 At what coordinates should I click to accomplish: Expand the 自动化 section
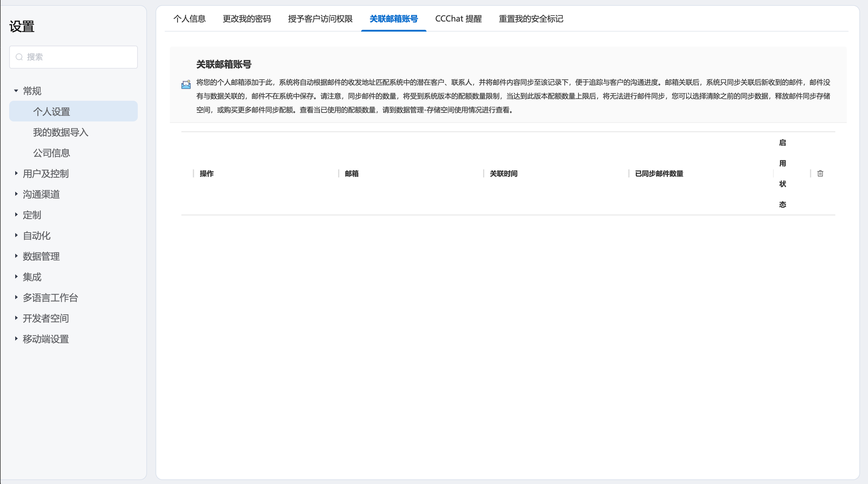coord(16,235)
